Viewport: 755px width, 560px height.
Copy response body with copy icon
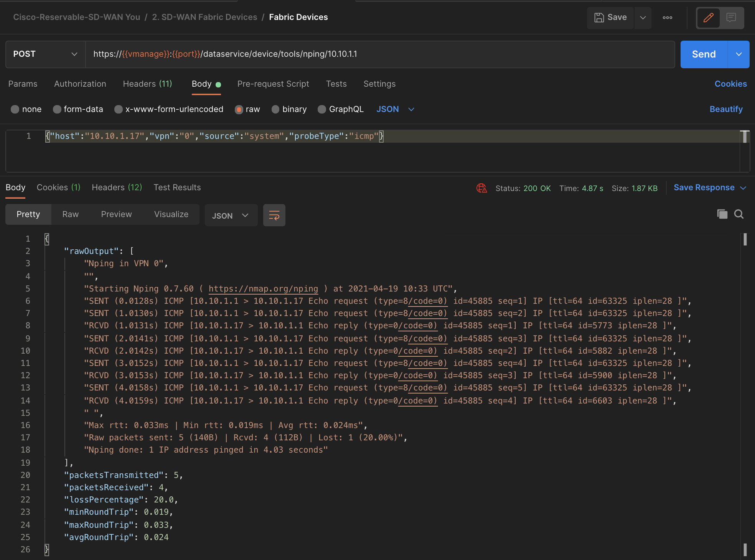pos(722,214)
